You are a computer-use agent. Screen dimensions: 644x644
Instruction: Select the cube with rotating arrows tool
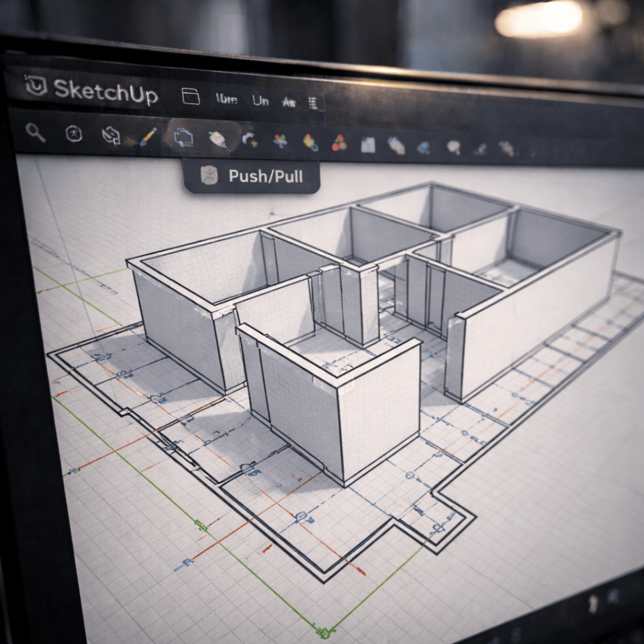point(111,136)
